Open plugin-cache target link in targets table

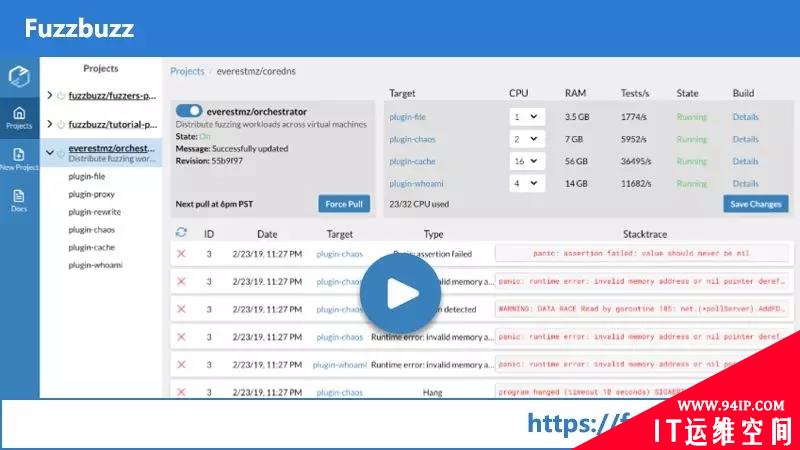[412, 161]
